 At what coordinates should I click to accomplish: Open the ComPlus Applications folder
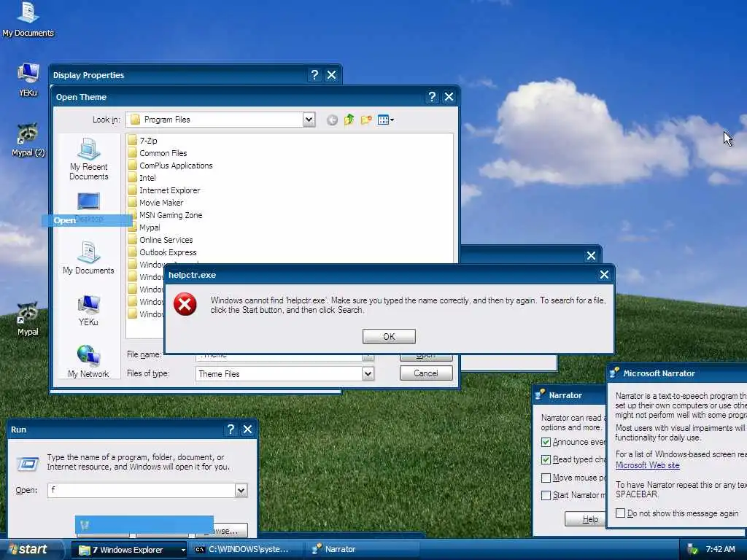point(170,166)
